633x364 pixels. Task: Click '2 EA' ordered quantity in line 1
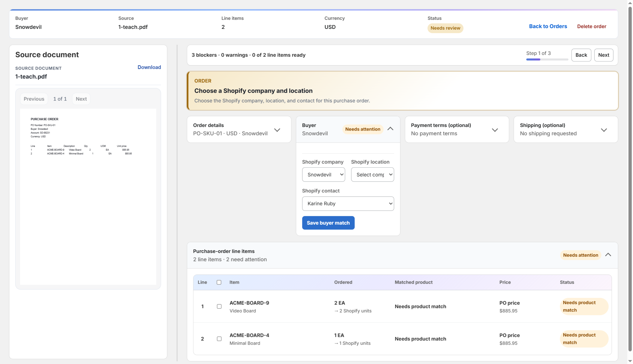pos(339,303)
